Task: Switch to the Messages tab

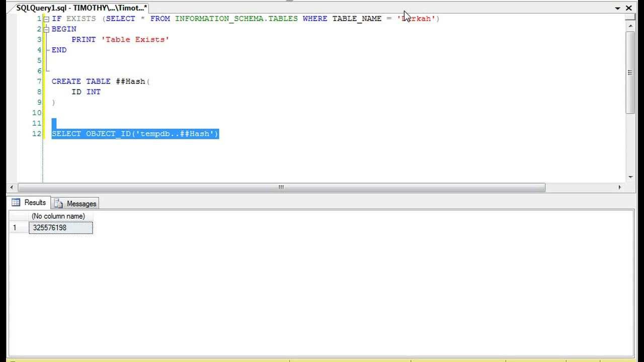Action: 75,204
